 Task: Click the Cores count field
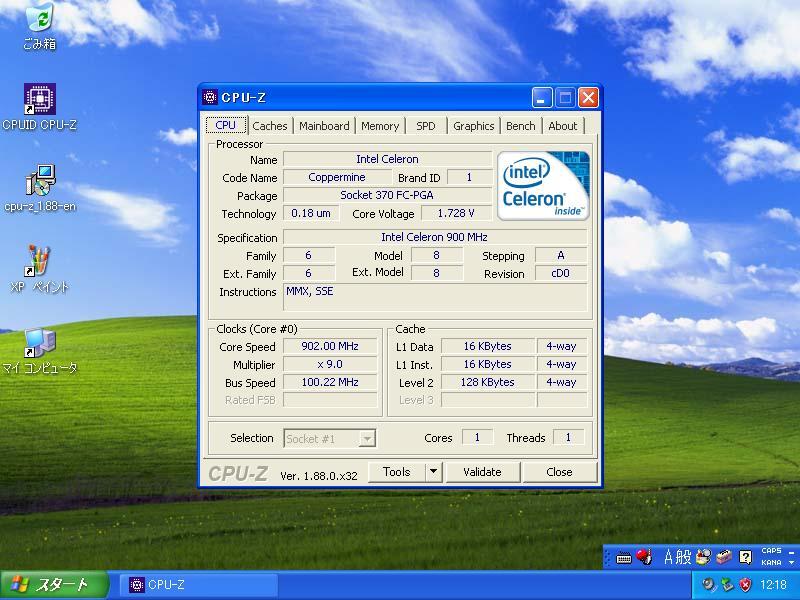tap(477, 437)
